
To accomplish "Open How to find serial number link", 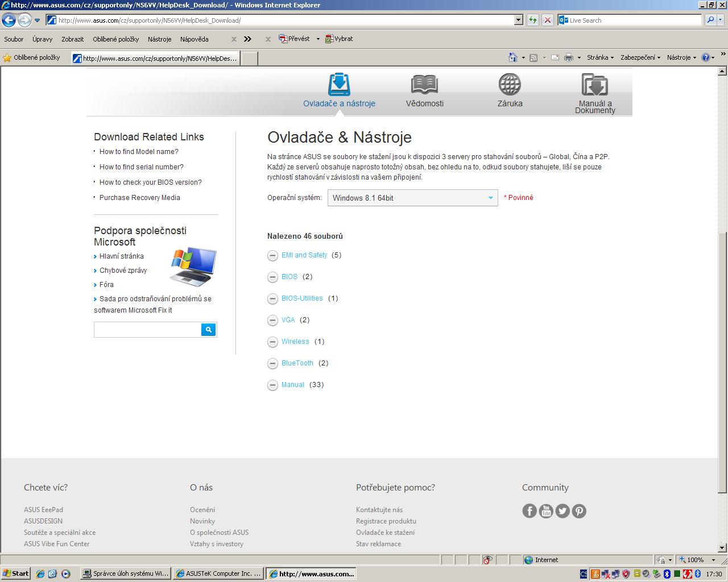I will click(x=142, y=167).
